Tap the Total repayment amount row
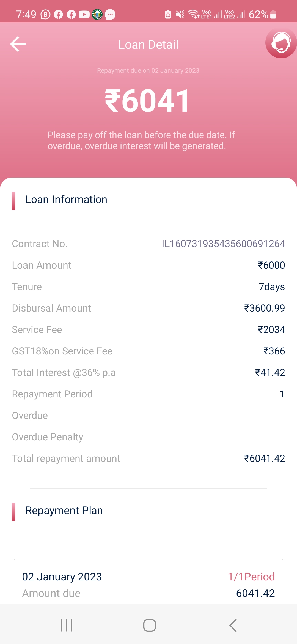This screenshot has width=297, height=644. click(x=148, y=459)
